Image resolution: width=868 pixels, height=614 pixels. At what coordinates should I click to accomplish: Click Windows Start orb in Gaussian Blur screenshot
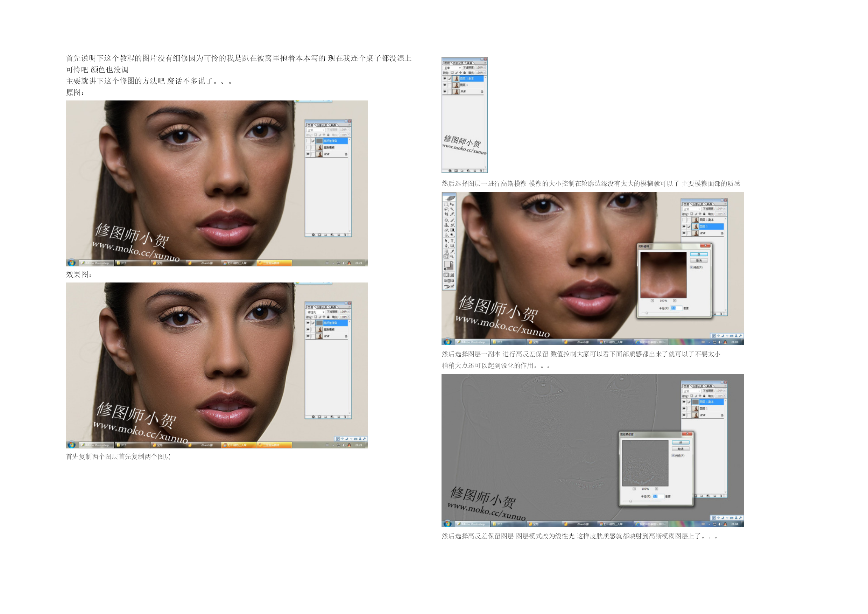[x=447, y=342]
